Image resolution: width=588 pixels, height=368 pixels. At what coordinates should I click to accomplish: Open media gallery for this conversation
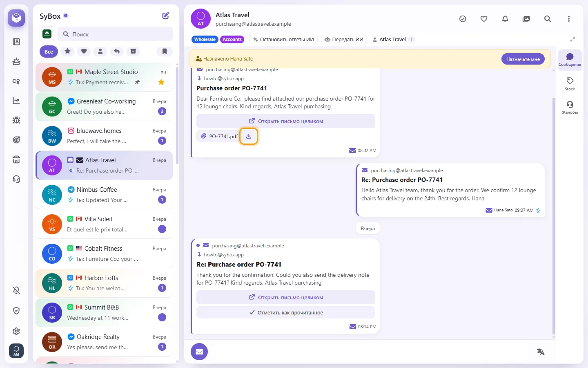[x=526, y=19]
